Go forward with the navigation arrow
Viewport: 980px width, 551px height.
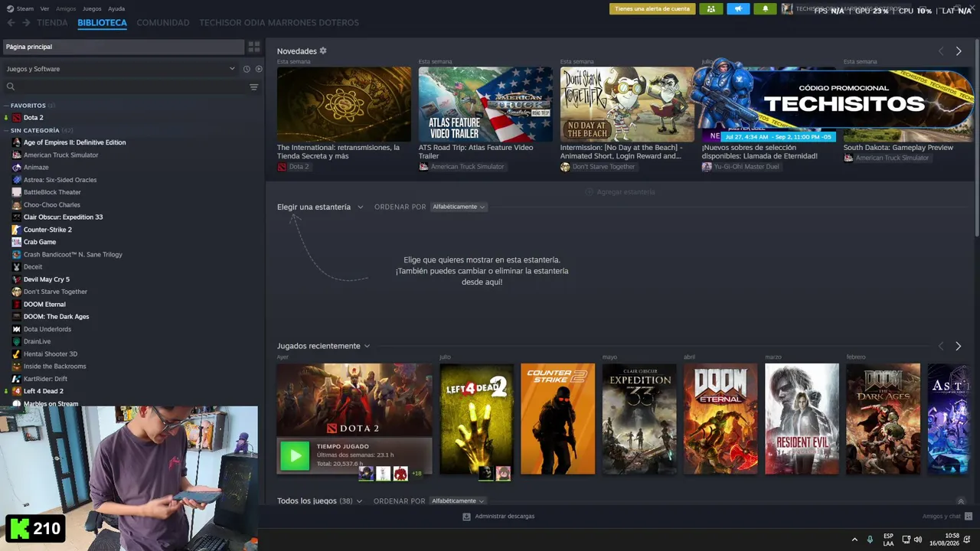[x=26, y=23]
